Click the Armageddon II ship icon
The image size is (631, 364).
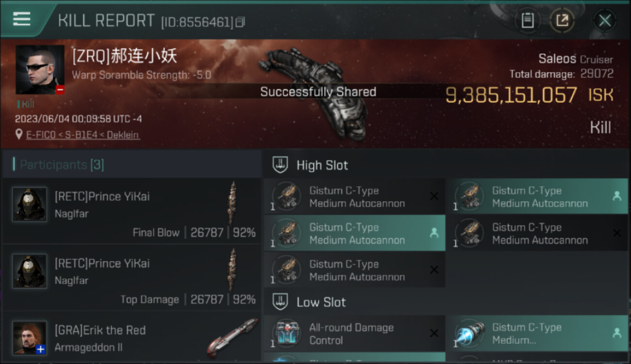coord(232,337)
